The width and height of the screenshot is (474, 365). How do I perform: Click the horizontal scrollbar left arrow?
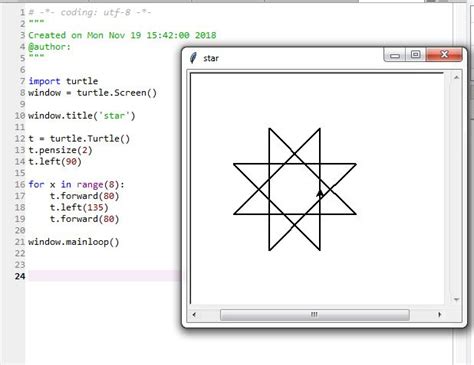click(194, 314)
